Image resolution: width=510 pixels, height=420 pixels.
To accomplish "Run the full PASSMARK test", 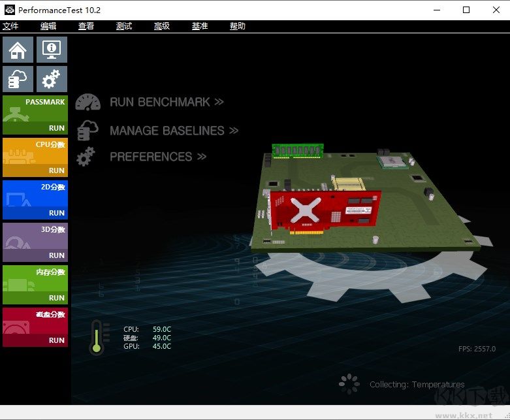I will click(57, 128).
